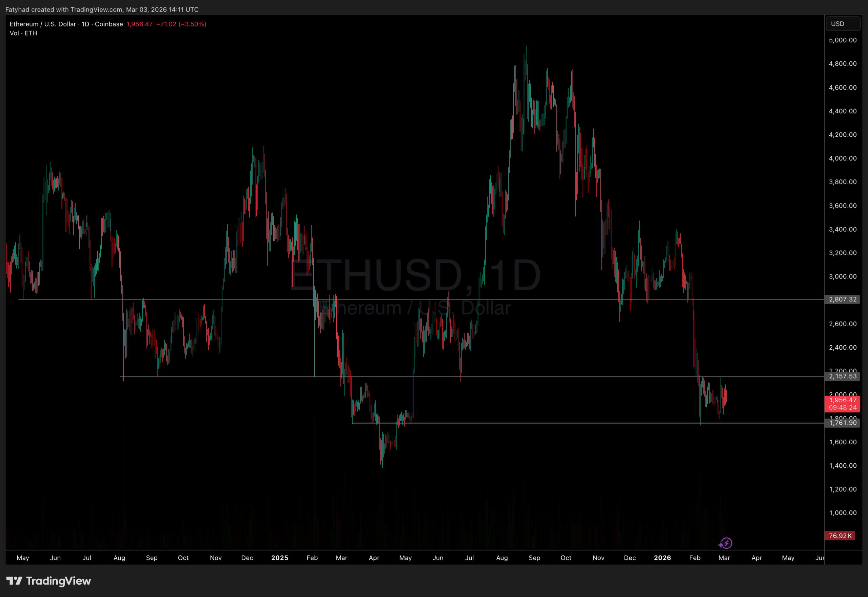Click the 1,000.00 price axis label
The image size is (868, 597).
(843, 513)
